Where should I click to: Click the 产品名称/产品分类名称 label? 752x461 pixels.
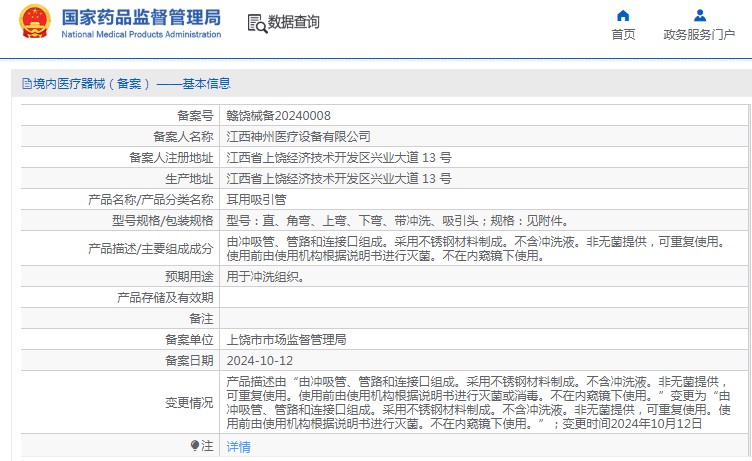pos(151,200)
